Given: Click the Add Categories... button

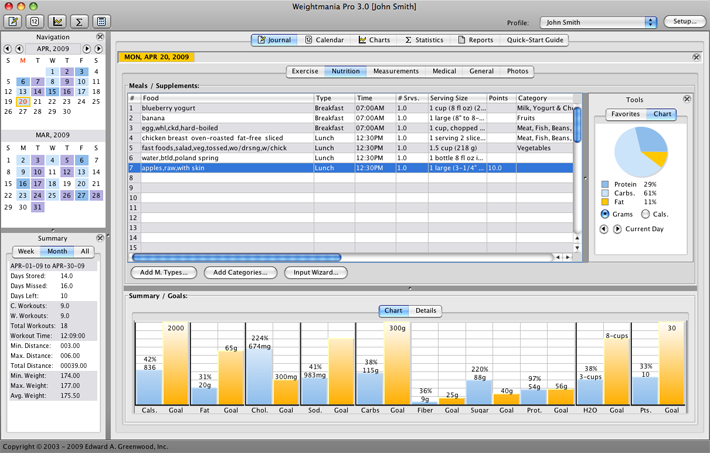Looking at the screenshot, I should pyautogui.click(x=240, y=272).
